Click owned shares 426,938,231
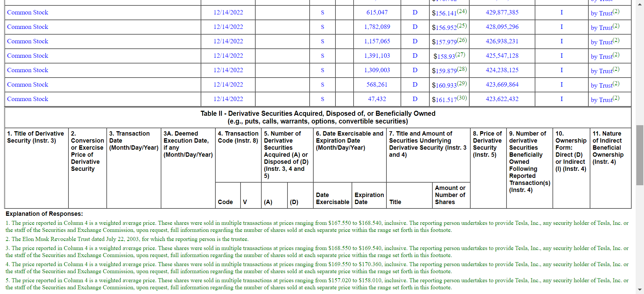The width and height of the screenshot is (644, 294). [502, 41]
